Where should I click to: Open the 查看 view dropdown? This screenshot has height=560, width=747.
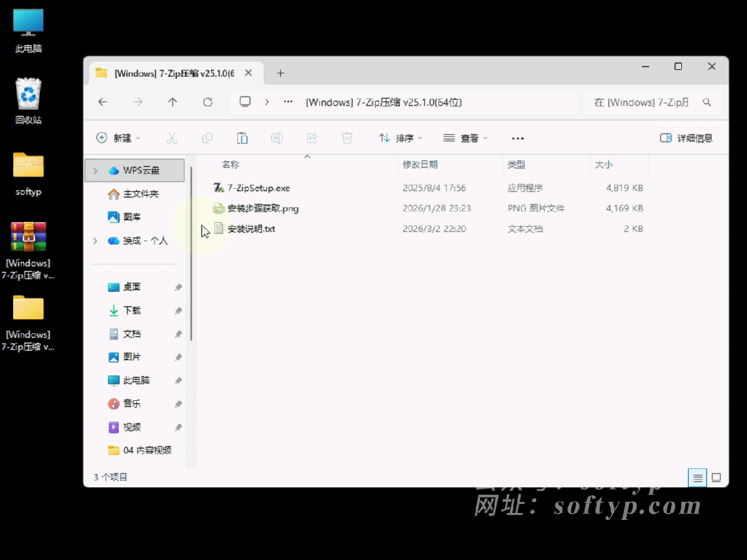465,138
